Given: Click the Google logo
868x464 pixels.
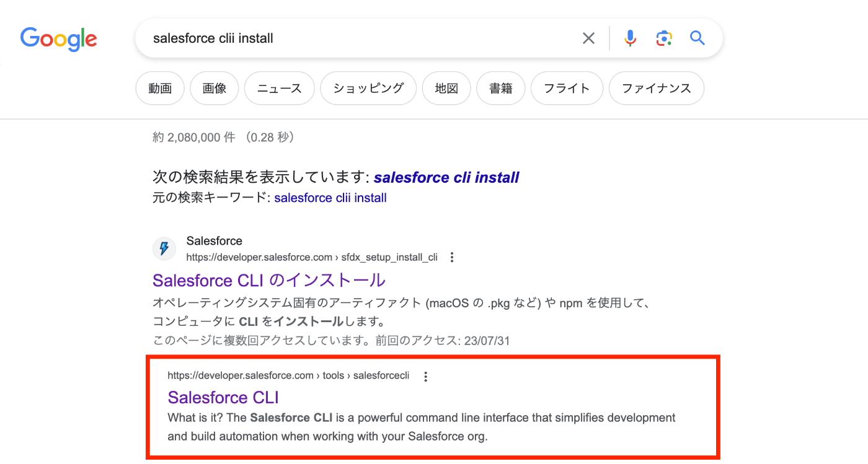Looking at the screenshot, I should coord(59,38).
